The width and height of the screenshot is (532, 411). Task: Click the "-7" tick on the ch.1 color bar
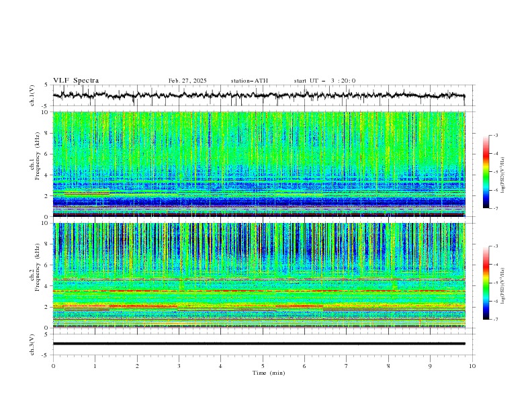[496, 208]
